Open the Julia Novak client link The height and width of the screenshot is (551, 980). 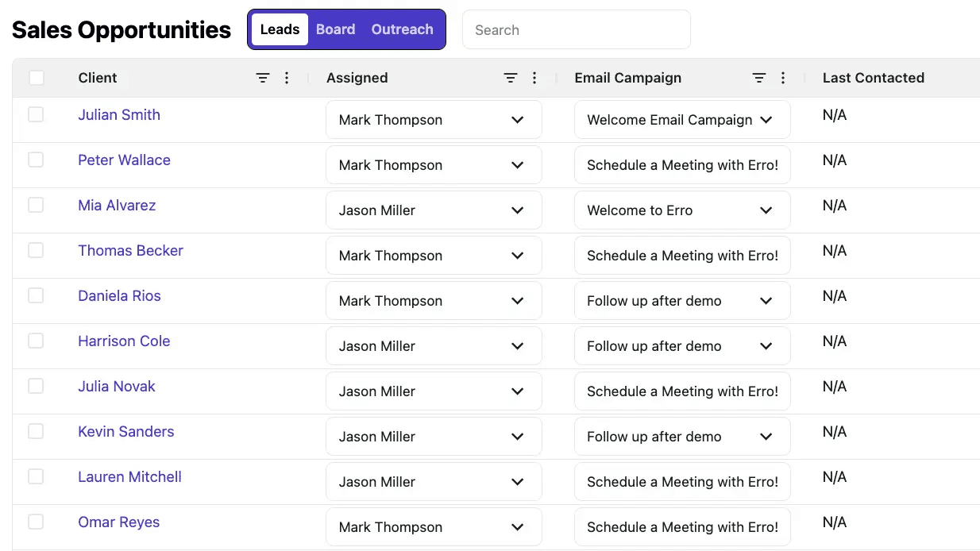(117, 386)
